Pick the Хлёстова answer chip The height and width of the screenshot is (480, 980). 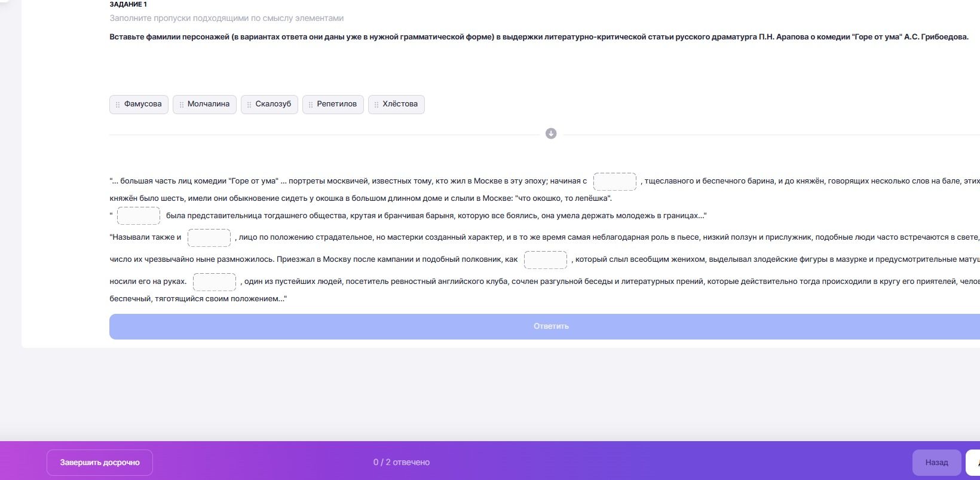pyautogui.click(x=396, y=104)
